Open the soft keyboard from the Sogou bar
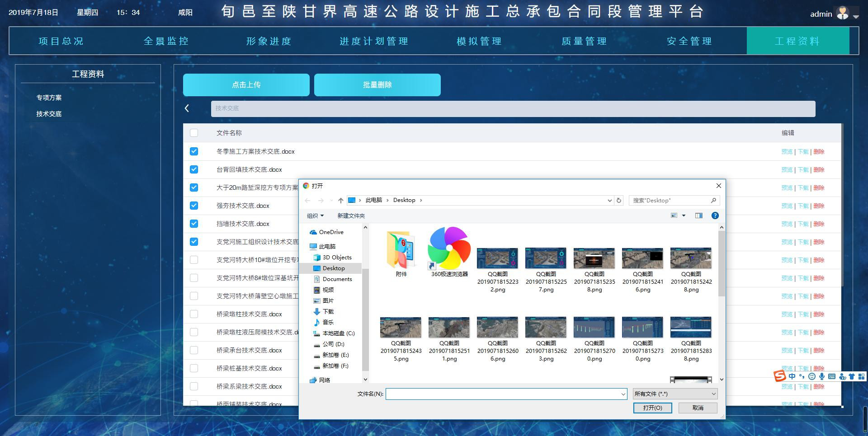This screenshot has height=436, width=868. point(832,376)
